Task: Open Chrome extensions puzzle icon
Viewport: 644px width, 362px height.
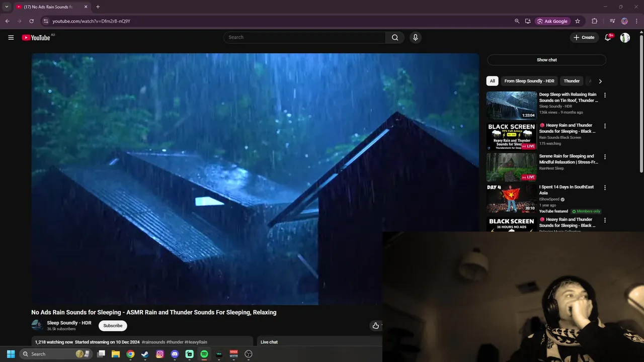Action: coord(594,21)
